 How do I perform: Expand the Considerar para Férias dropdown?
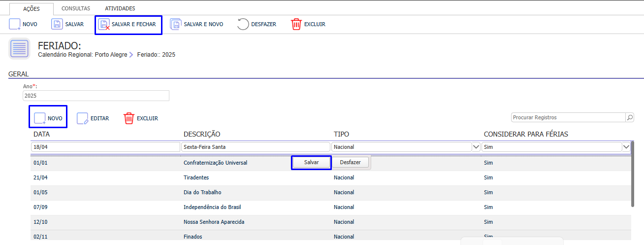coord(626,147)
